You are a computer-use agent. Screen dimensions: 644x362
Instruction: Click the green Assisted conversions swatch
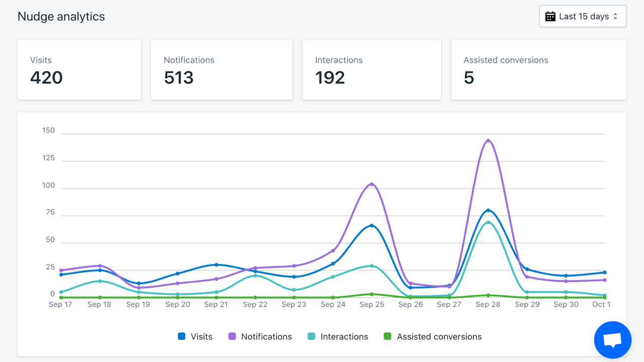[387, 337]
